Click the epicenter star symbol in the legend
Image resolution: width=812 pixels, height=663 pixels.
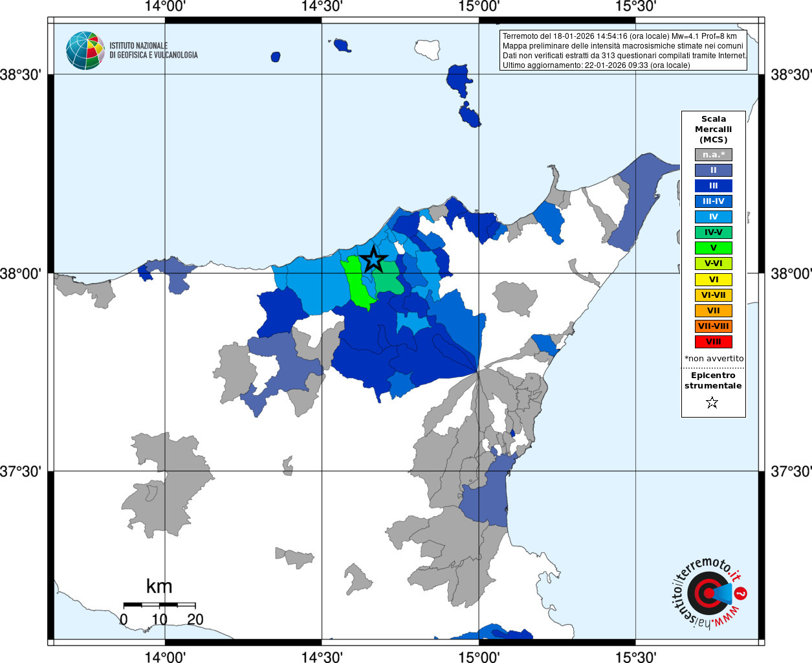712,403
